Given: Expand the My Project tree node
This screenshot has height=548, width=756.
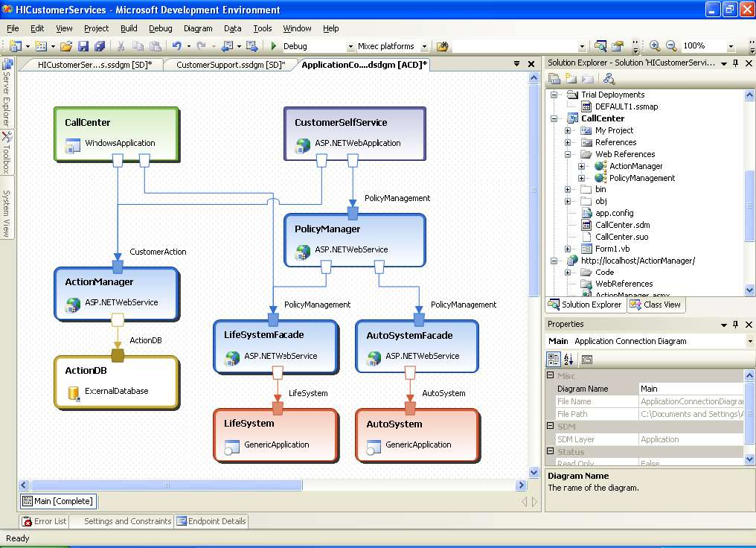Looking at the screenshot, I should (x=568, y=131).
